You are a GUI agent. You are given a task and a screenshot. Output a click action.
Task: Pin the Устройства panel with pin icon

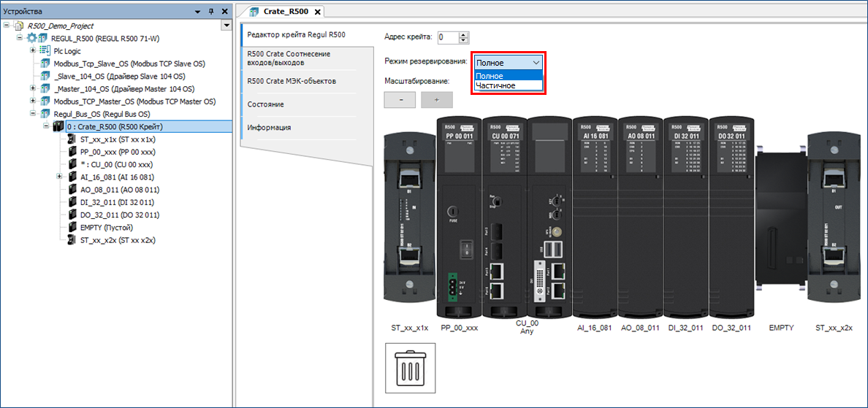click(211, 12)
